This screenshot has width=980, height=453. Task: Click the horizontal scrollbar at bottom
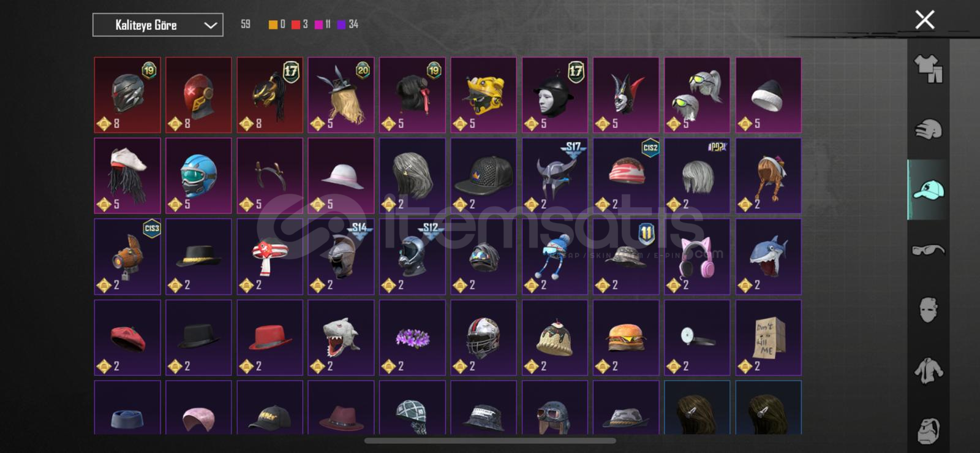tap(490, 441)
